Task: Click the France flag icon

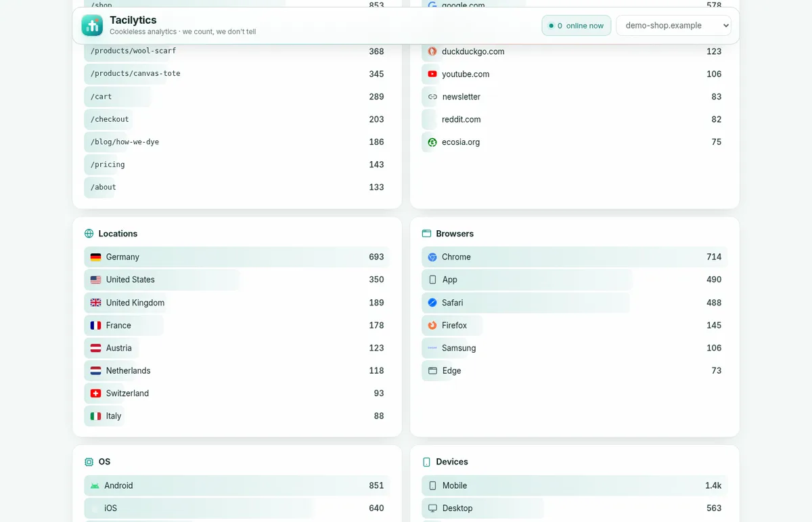Action: [x=95, y=326]
